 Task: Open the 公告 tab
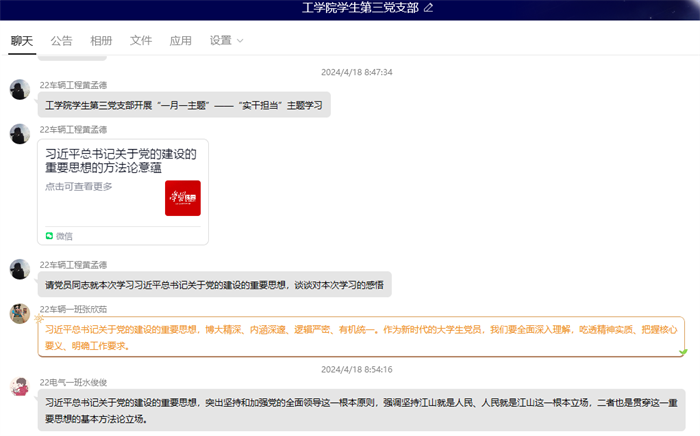click(61, 41)
